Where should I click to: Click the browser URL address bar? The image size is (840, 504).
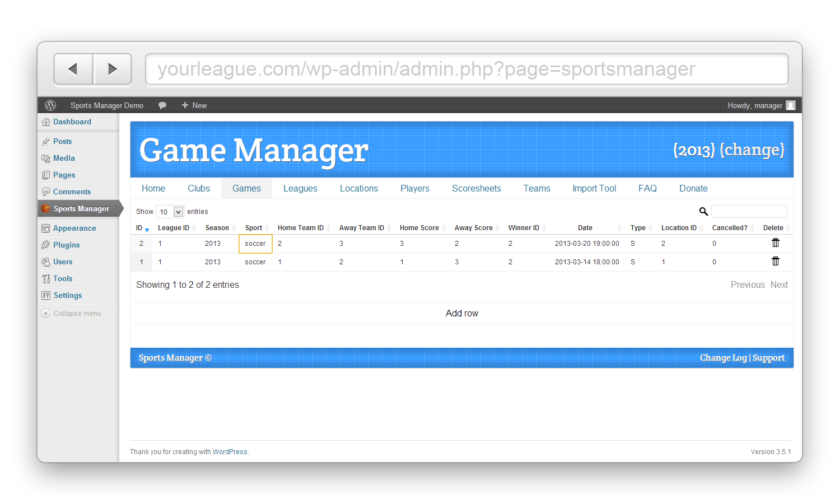[x=467, y=69]
